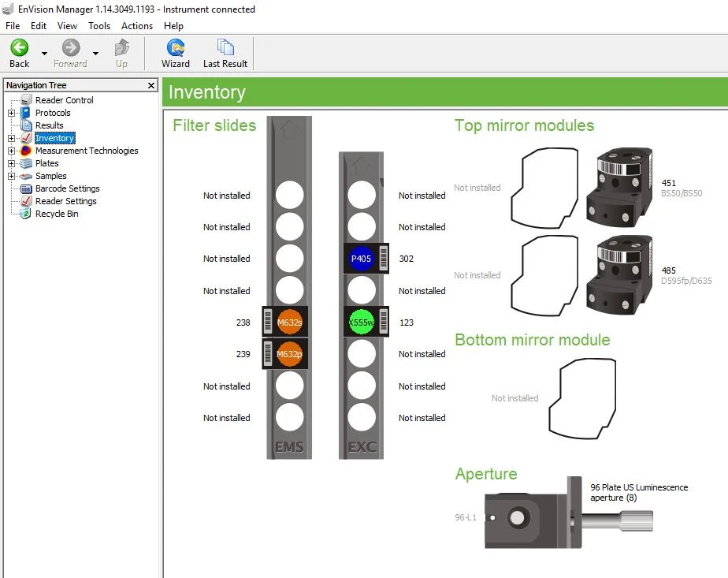This screenshot has height=578, width=728.
Task: Open the Back history dropdown arrow
Action: [44, 54]
